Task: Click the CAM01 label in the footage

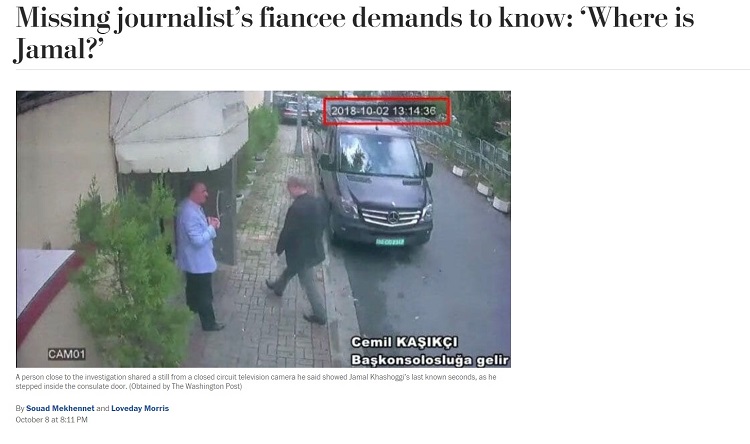Action: [66, 354]
